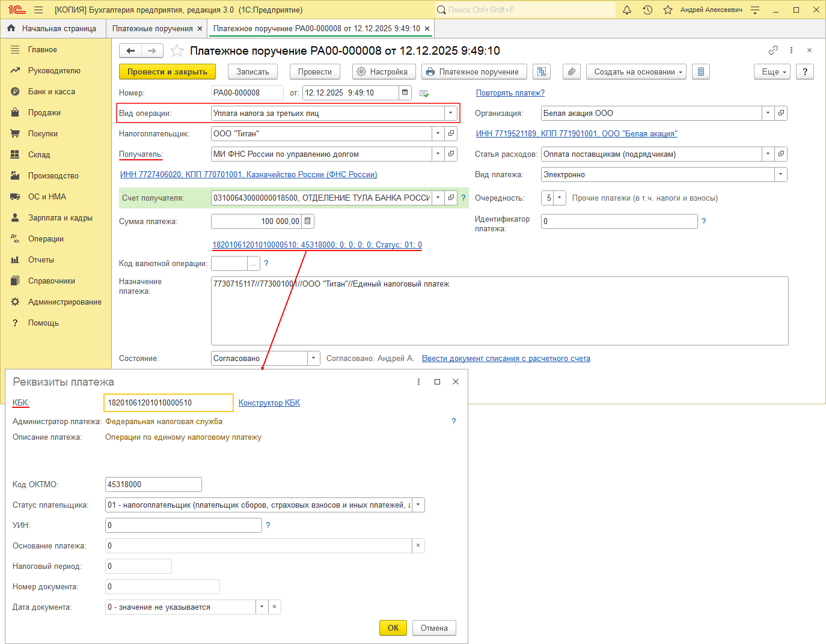Add document to favorites with star icon

pyautogui.click(x=177, y=51)
